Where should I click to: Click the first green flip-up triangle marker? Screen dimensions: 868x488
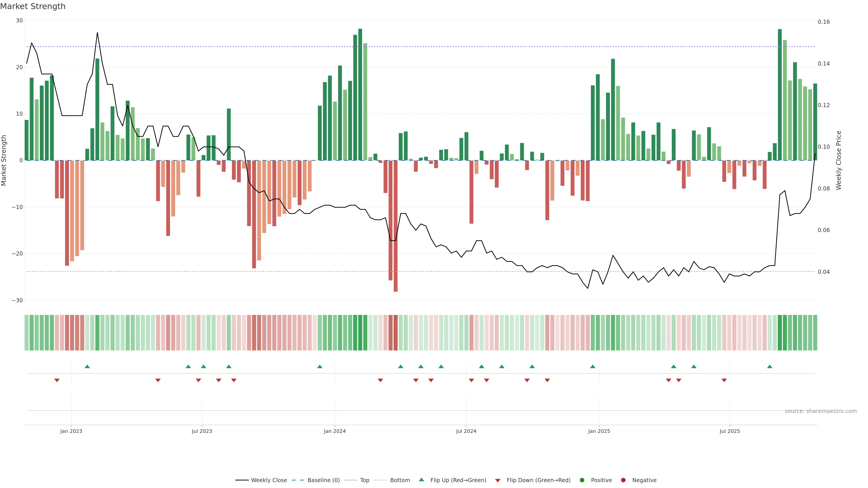(87, 366)
